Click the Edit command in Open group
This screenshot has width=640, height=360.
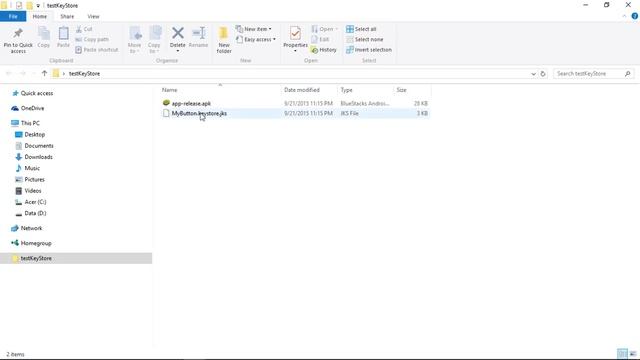point(320,40)
